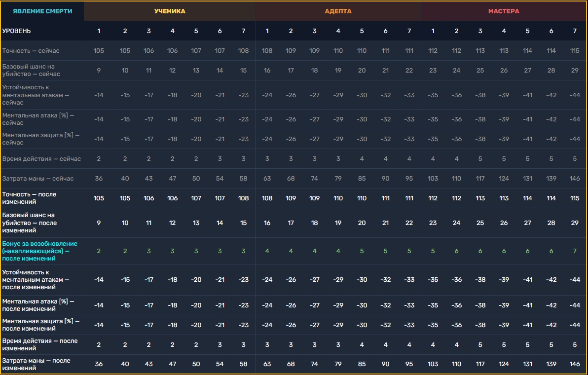The image size is (588, 375).
Task: Click level 4 header under МАСТЕРА
Action: [504, 31]
